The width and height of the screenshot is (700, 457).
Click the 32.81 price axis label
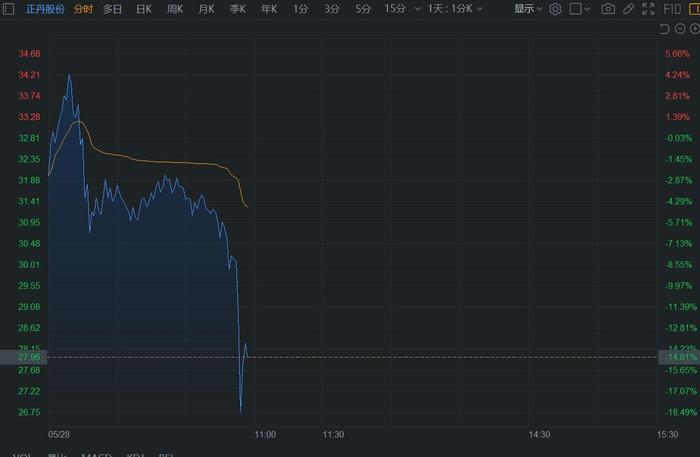point(29,138)
